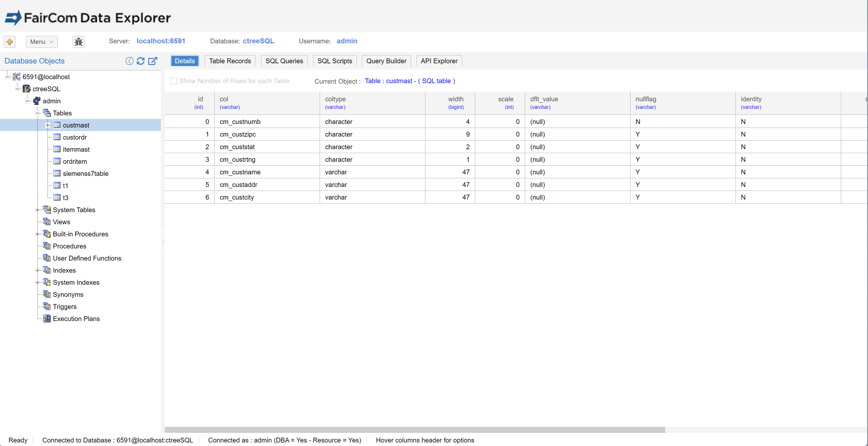Click the refresh Database Objects icon
Viewport: 868px width, 446px height.
(x=141, y=61)
